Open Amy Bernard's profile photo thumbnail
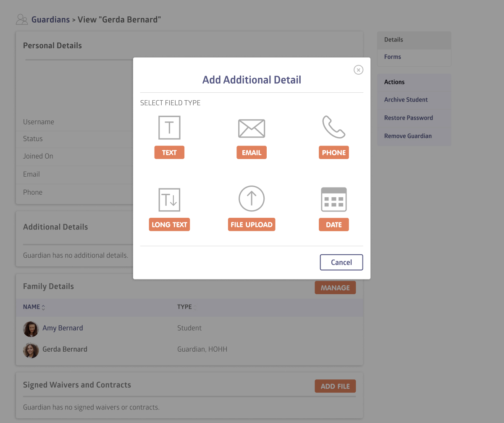The image size is (504, 423). pos(31,329)
